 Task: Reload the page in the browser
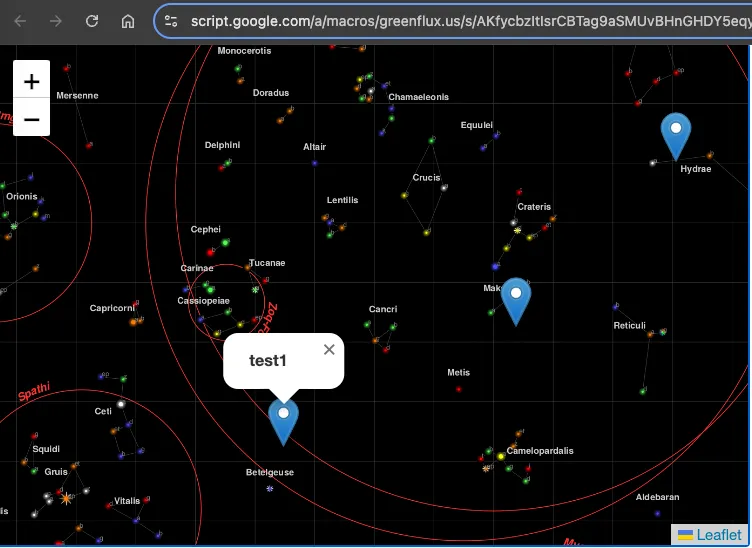pyautogui.click(x=92, y=21)
